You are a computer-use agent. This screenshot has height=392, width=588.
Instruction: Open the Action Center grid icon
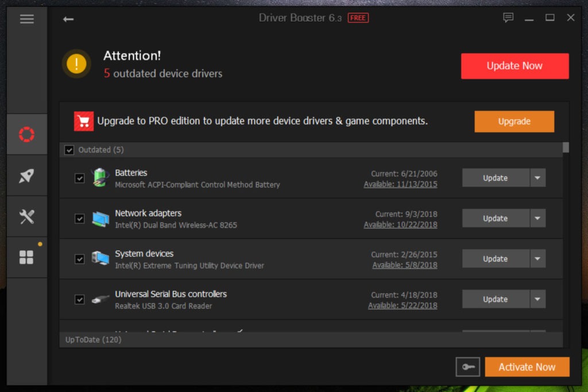point(26,257)
